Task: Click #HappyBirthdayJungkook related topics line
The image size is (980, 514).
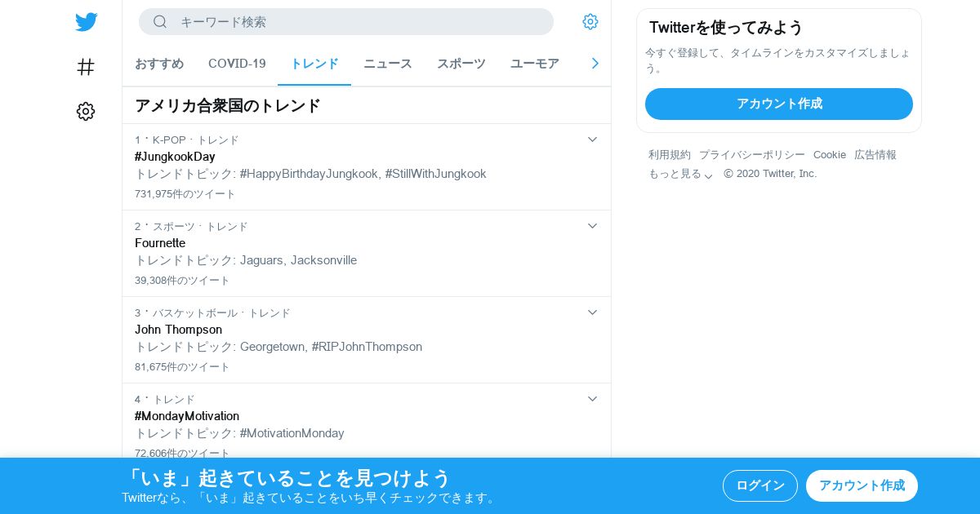Action: pos(310,174)
